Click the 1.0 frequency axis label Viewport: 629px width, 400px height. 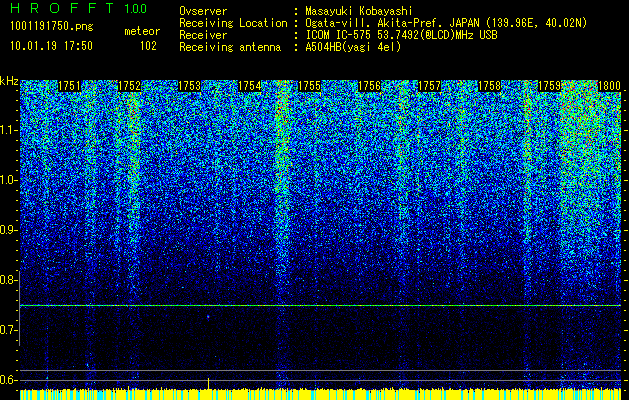(x=8, y=180)
